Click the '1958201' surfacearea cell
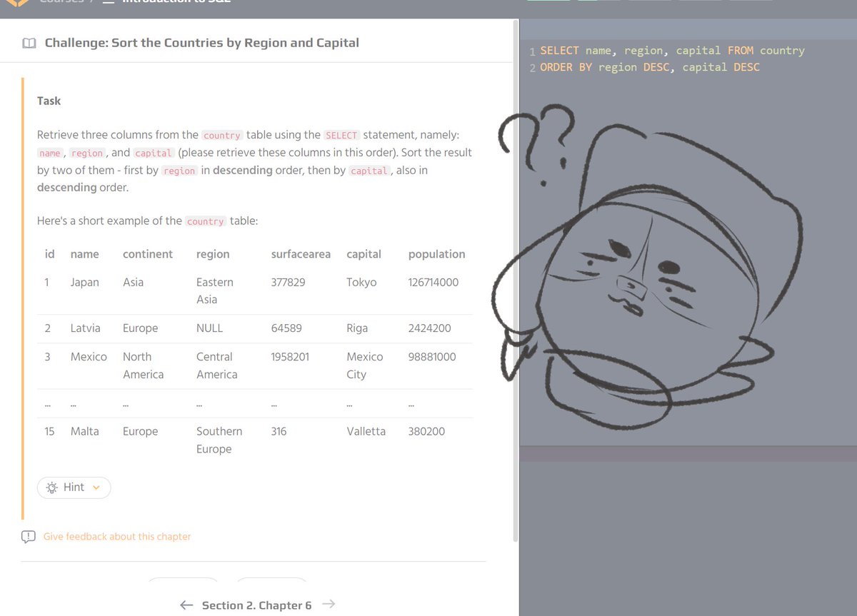The image size is (857, 616). click(x=290, y=357)
